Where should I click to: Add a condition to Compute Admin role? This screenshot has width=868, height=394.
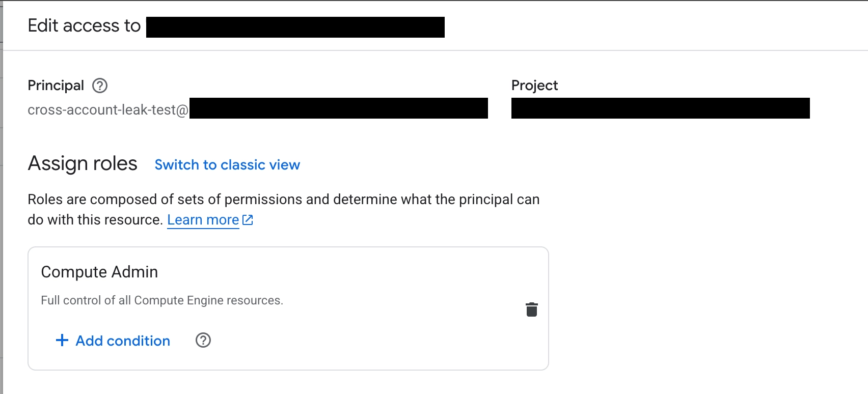click(122, 341)
